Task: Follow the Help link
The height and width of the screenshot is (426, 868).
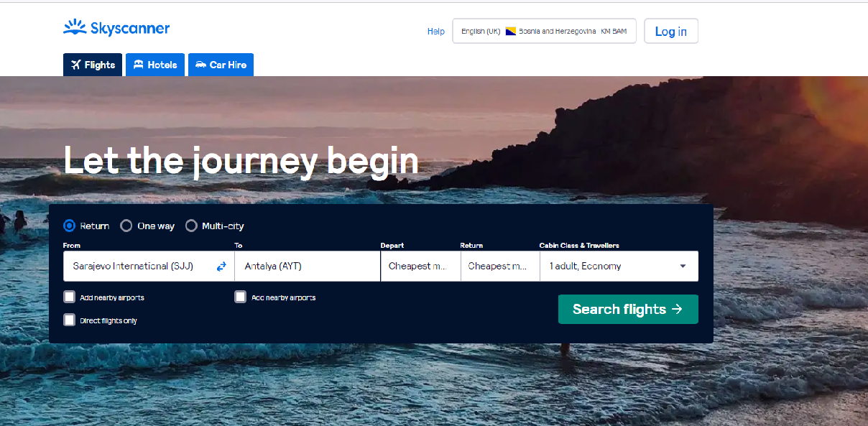Action: [435, 32]
